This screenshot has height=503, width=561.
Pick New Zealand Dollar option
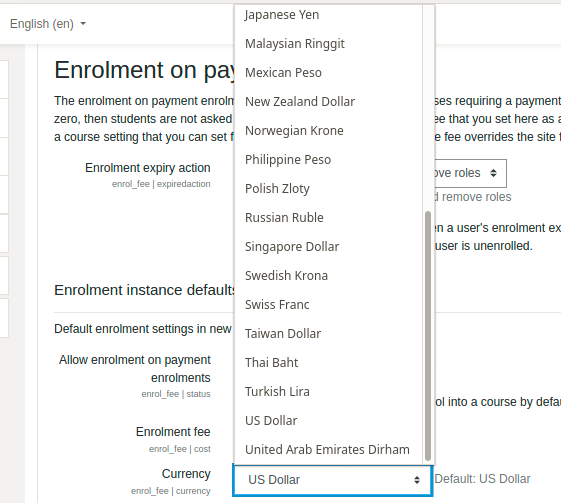(x=328, y=102)
